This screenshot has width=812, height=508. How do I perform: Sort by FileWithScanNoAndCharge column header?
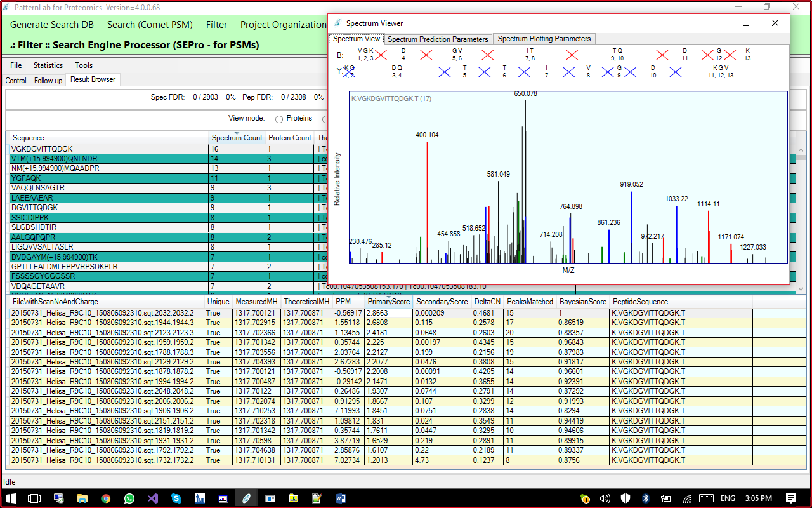tap(107, 302)
